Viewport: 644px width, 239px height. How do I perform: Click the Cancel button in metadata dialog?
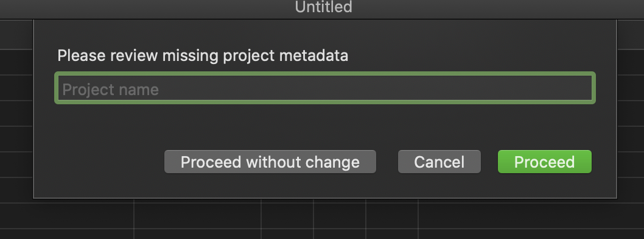point(439,162)
